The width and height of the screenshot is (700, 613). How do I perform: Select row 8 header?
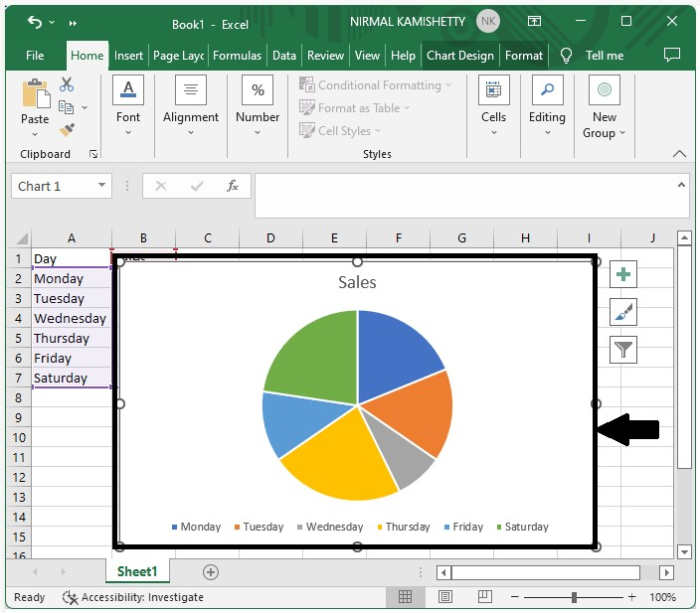18,398
